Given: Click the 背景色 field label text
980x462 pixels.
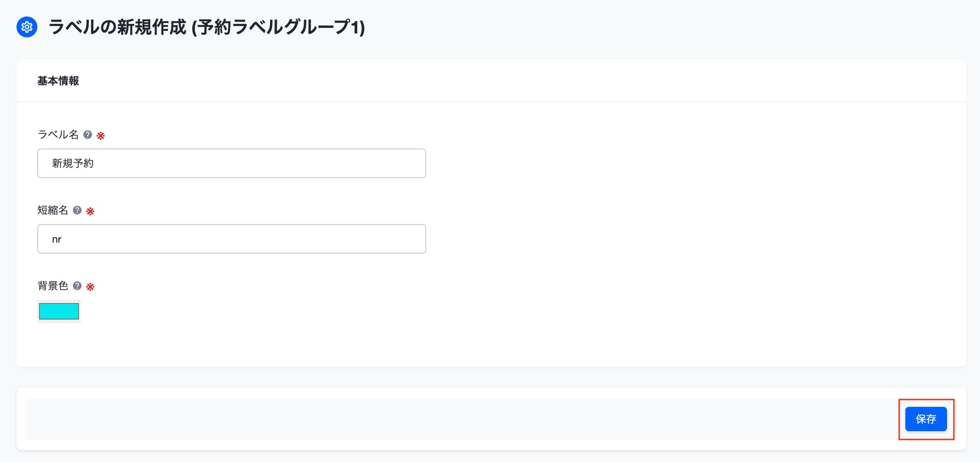Looking at the screenshot, I should tap(53, 286).
